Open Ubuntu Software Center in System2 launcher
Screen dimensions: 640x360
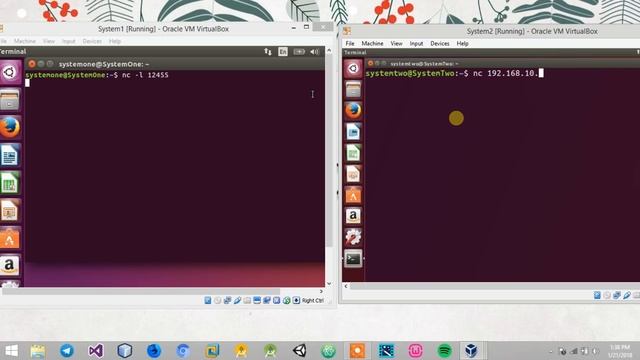point(353,196)
